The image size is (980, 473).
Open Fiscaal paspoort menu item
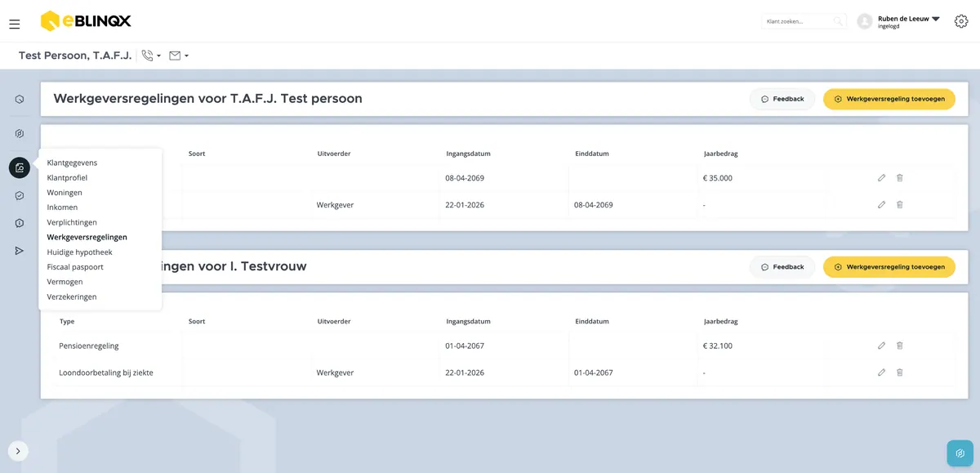pyautogui.click(x=75, y=267)
